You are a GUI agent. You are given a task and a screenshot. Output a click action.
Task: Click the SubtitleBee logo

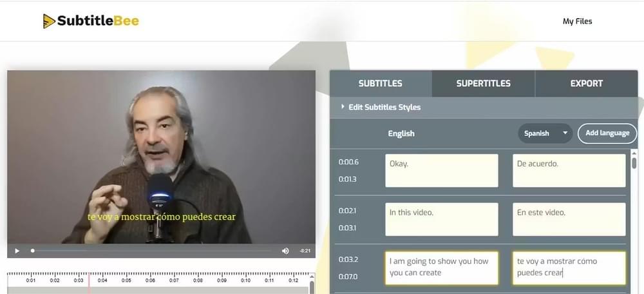click(x=91, y=21)
